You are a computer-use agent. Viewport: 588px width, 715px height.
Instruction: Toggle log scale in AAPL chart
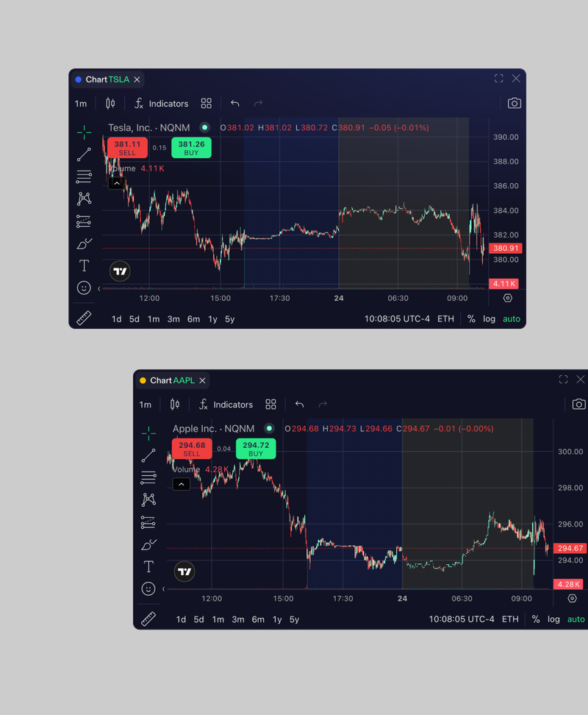coord(554,619)
